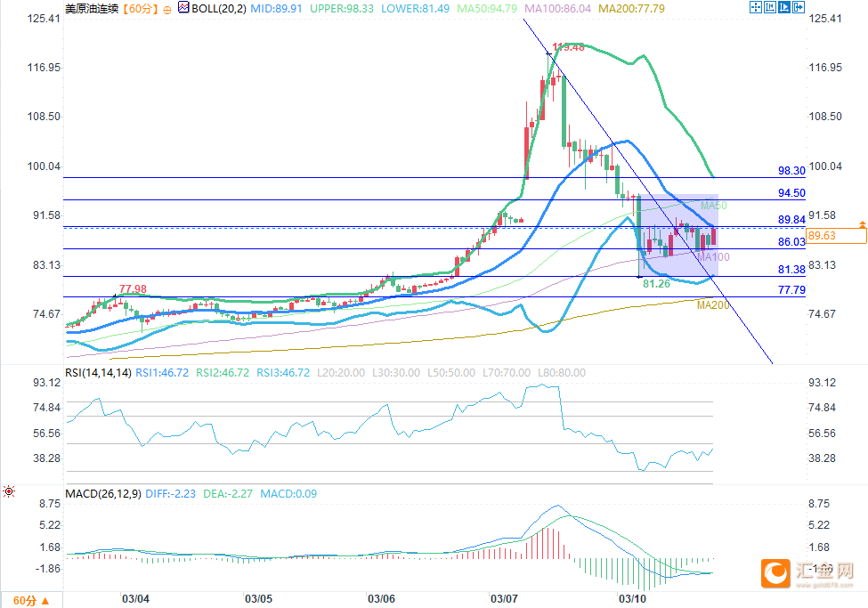
Task: Click the 77.98 peak price marker
Action: (x=133, y=289)
